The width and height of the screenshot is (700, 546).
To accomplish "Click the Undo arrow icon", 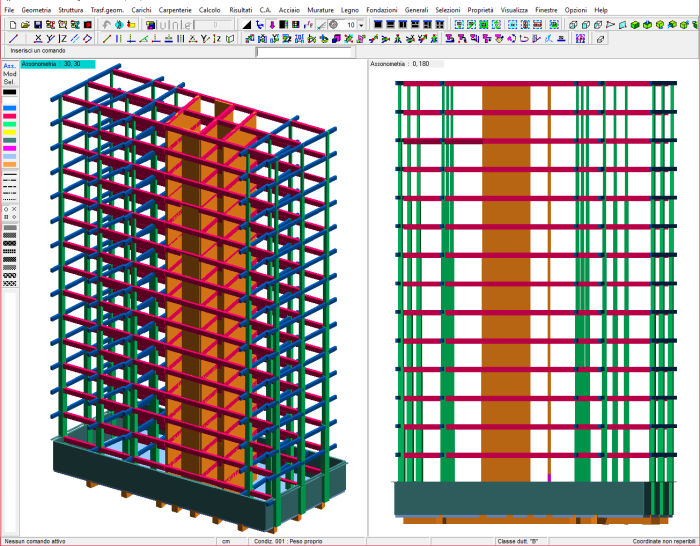I will coord(107,24).
